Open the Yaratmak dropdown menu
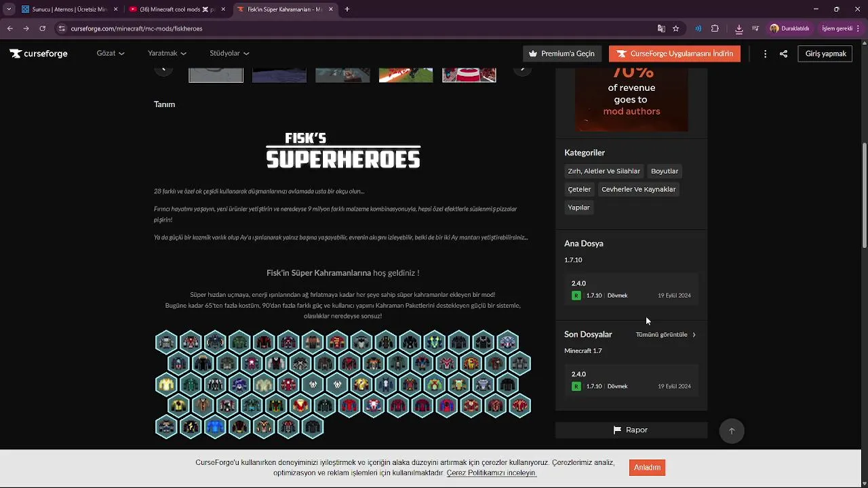Viewport: 868px width, 488px height. [x=167, y=54]
